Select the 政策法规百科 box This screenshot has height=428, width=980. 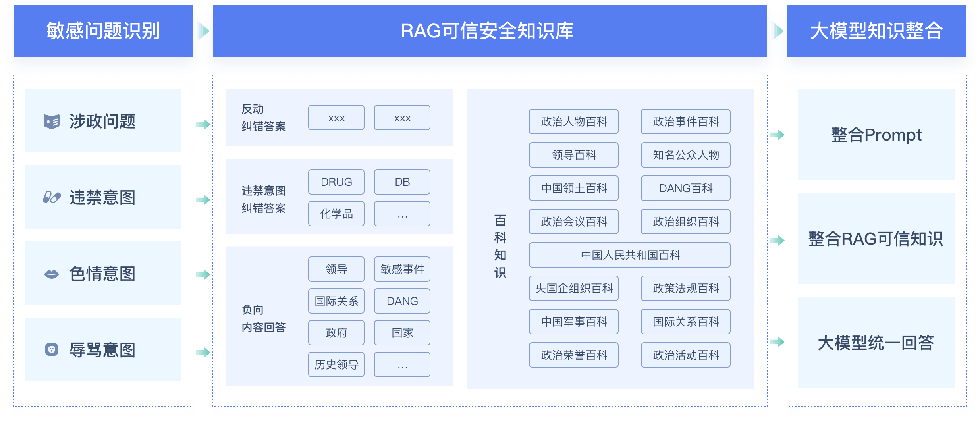685,288
